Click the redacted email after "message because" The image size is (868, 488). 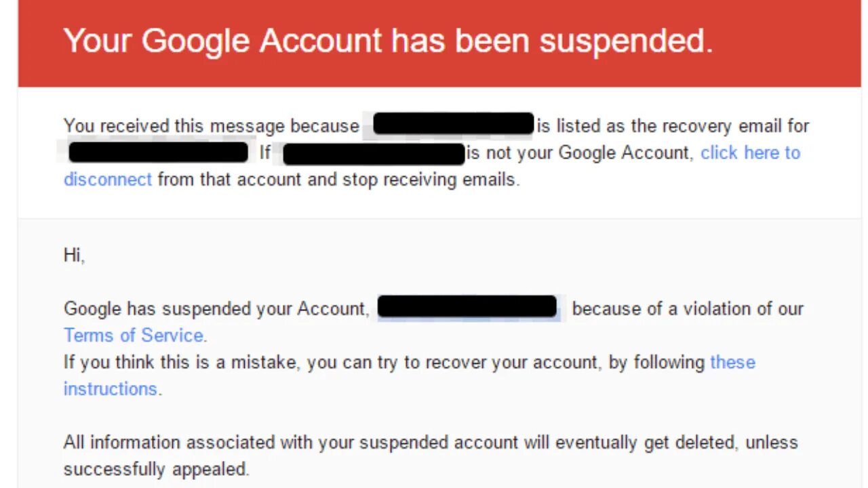(453, 124)
